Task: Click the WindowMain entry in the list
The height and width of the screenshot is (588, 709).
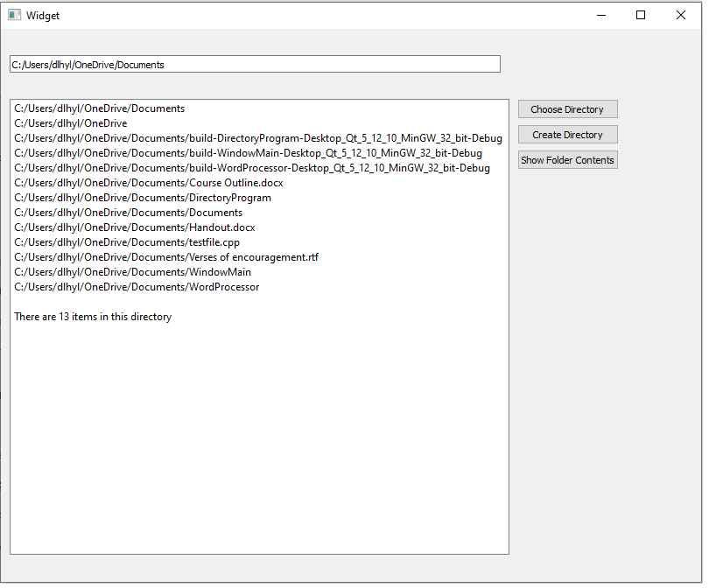Action: point(131,271)
